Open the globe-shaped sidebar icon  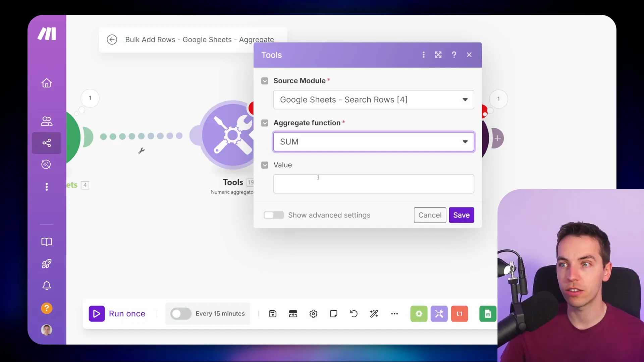[x=46, y=164]
